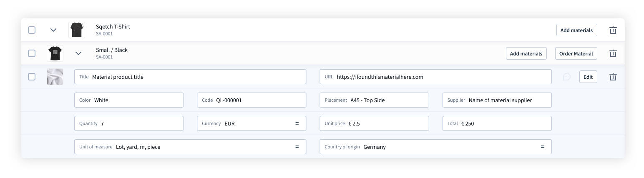
Task: Select the Small / Black row checkbox
Action: pos(32,53)
